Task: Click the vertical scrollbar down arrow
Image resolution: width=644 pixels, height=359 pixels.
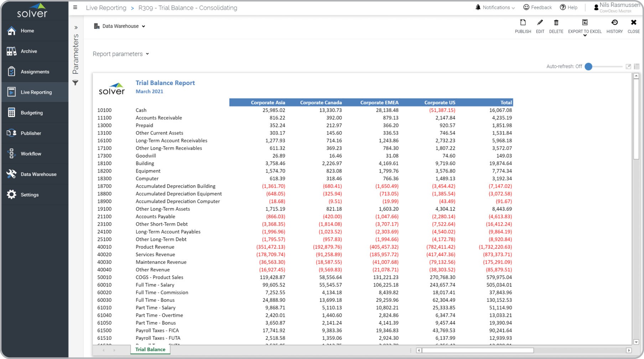Action: pos(636,342)
